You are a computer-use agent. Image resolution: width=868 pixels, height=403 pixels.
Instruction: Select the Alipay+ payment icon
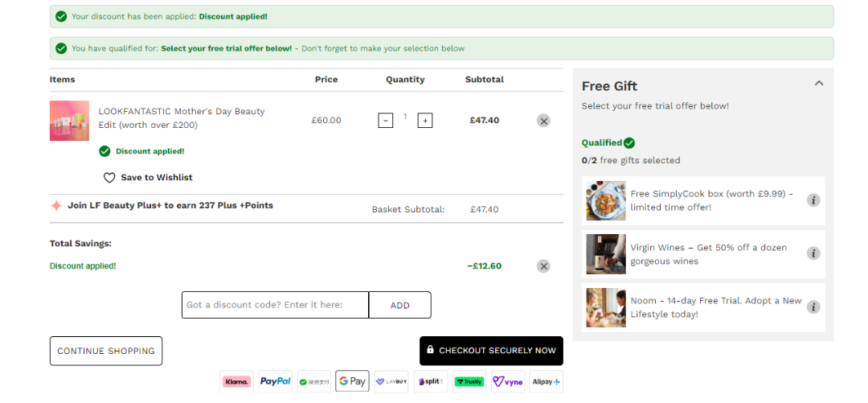click(x=547, y=381)
